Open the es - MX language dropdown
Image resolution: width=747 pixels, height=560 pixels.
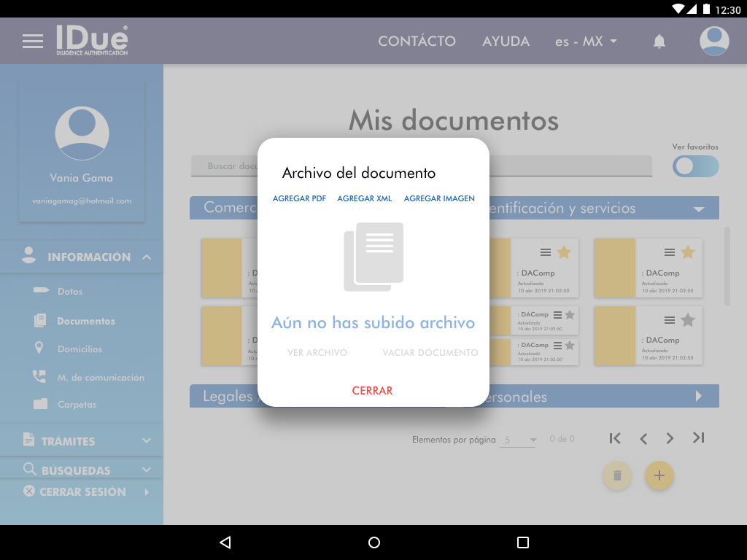[x=586, y=42]
